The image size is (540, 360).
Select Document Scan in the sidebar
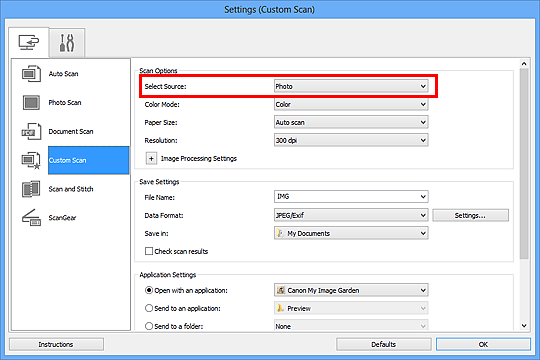(71, 131)
